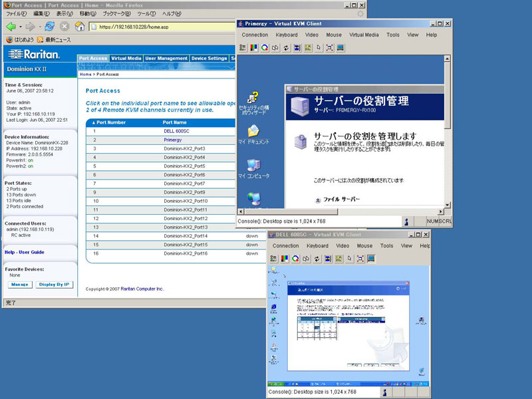This screenshot has width=532, height=399.
Task: Click the Home breadcrumb link
Action: click(x=86, y=74)
